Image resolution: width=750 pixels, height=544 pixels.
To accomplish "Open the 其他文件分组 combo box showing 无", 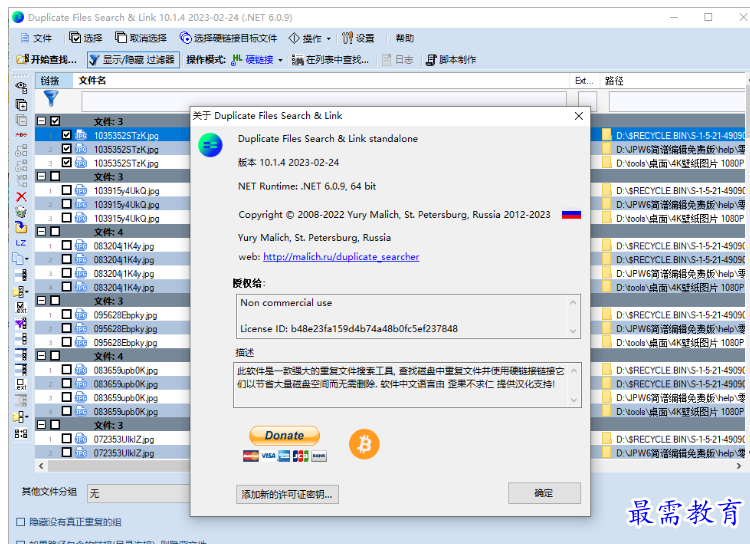I will pos(139,493).
